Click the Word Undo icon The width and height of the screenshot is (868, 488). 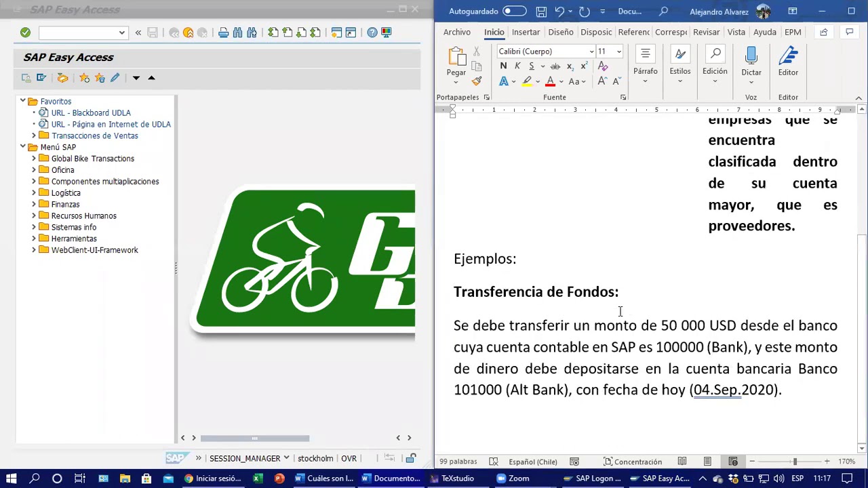(x=559, y=12)
